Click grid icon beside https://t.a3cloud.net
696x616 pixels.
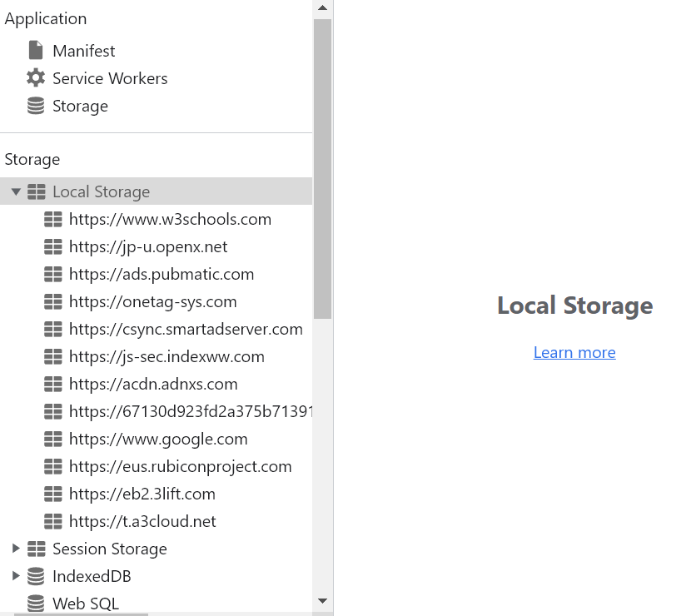53,521
